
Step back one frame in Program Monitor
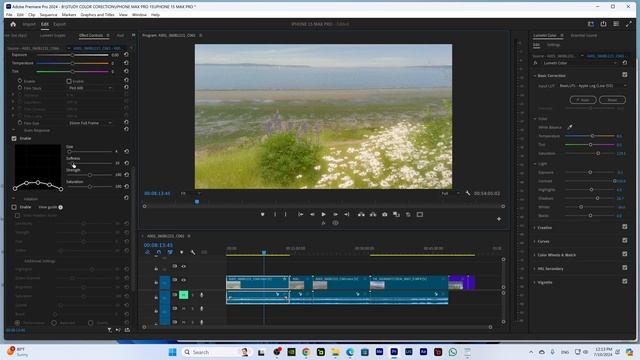(312, 214)
